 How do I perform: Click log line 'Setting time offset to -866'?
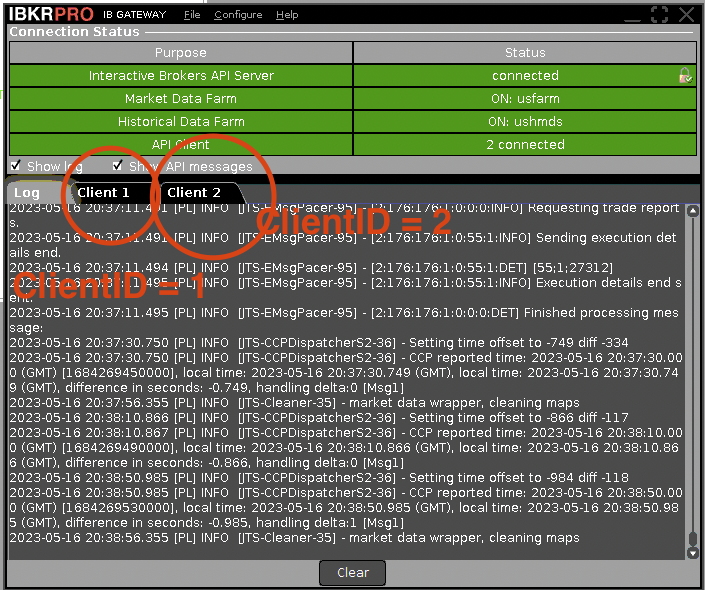coord(319,418)
